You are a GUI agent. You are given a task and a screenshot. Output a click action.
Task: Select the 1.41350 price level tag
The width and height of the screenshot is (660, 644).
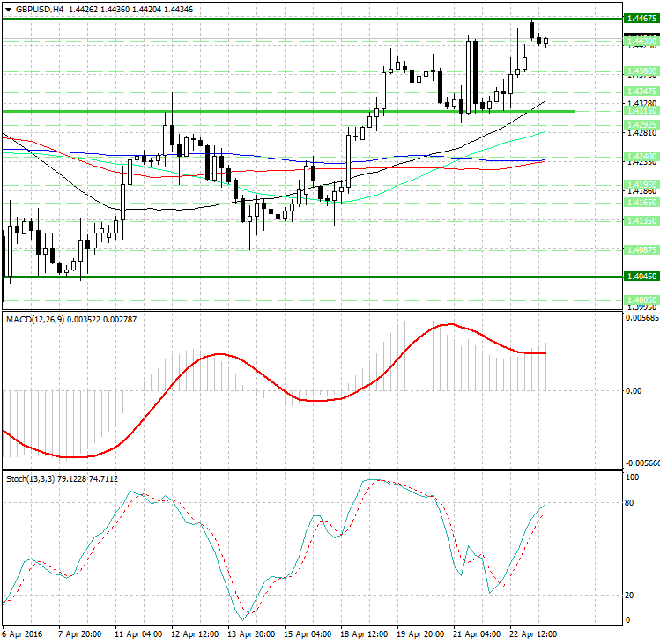640,221
